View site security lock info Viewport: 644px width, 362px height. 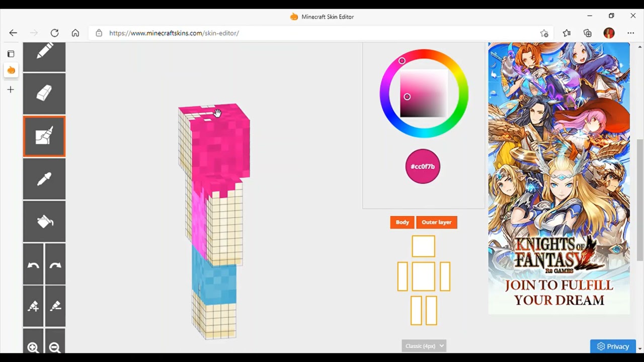click(x=99, y=33)
